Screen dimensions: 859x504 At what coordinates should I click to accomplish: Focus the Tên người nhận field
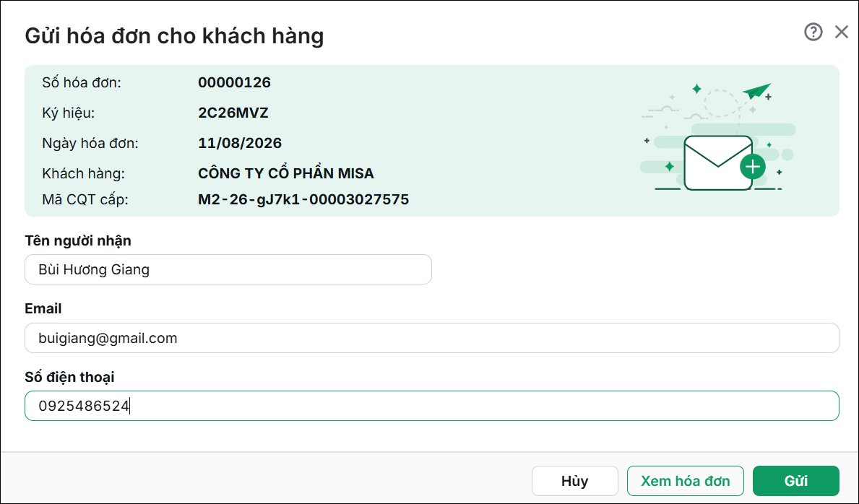228,269
